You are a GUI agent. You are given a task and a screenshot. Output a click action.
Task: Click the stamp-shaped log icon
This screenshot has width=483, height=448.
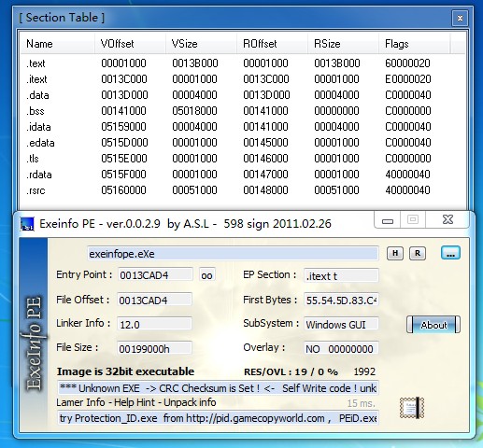point(412,408)
